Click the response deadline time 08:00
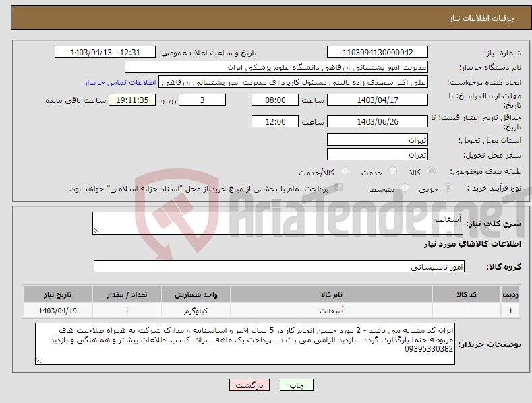The height and width of the screenshot is (403, 532). [275, 100]
